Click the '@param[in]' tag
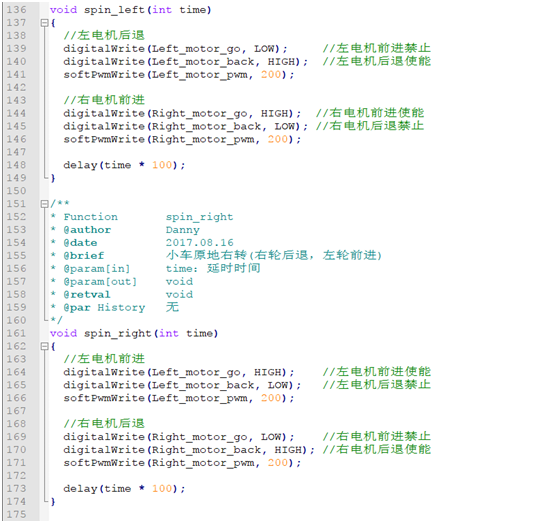558x523 pixels. tap(97, 269)
